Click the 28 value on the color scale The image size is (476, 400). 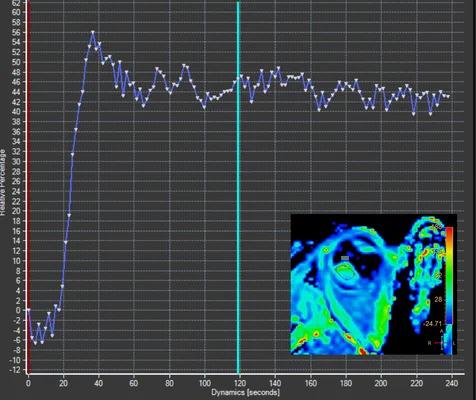438,299
